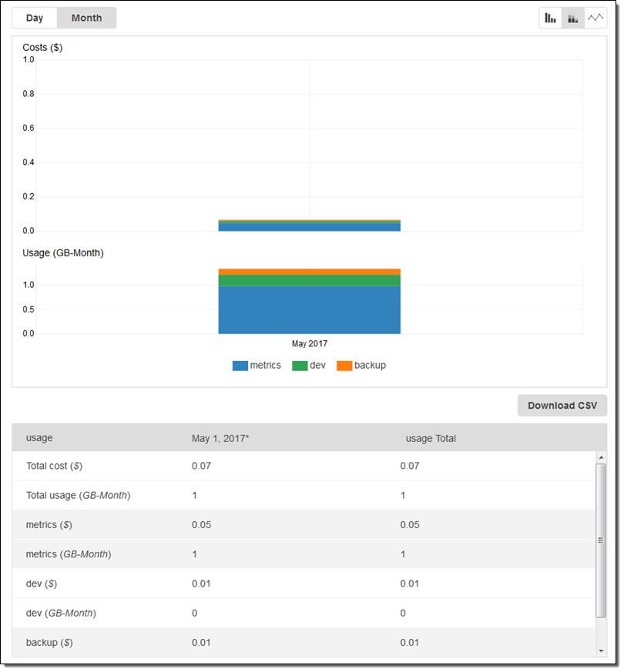Toggle the dev legend series
Screen dimensions: 624x672
click(317, 366)
